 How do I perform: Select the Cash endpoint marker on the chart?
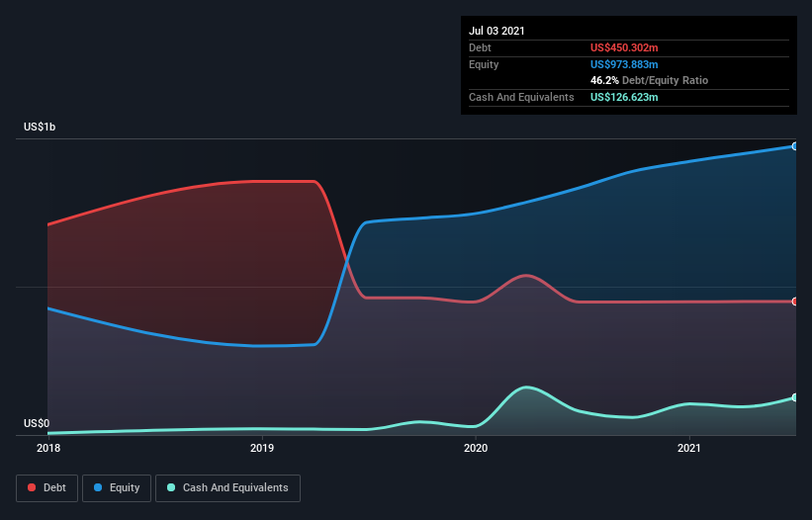[x=794, y=397]
